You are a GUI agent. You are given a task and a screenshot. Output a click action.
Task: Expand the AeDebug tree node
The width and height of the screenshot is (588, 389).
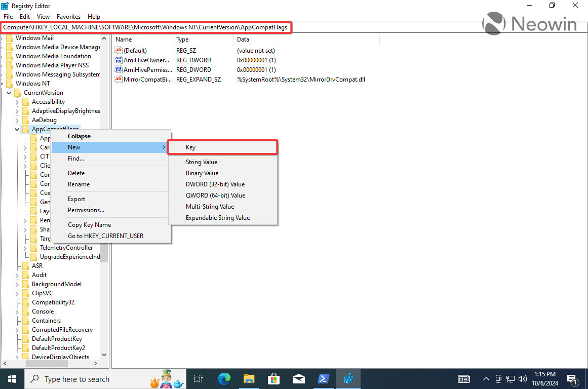[x=17, y=120]
